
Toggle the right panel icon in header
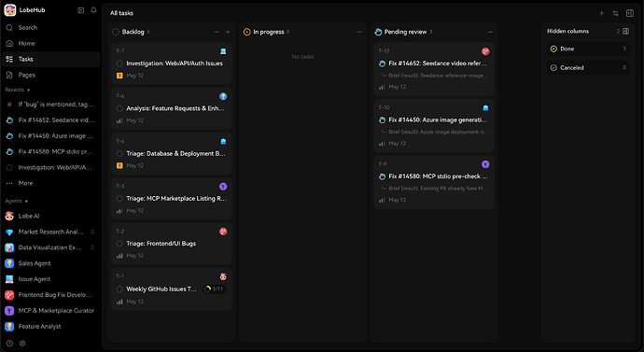point(630,13)
